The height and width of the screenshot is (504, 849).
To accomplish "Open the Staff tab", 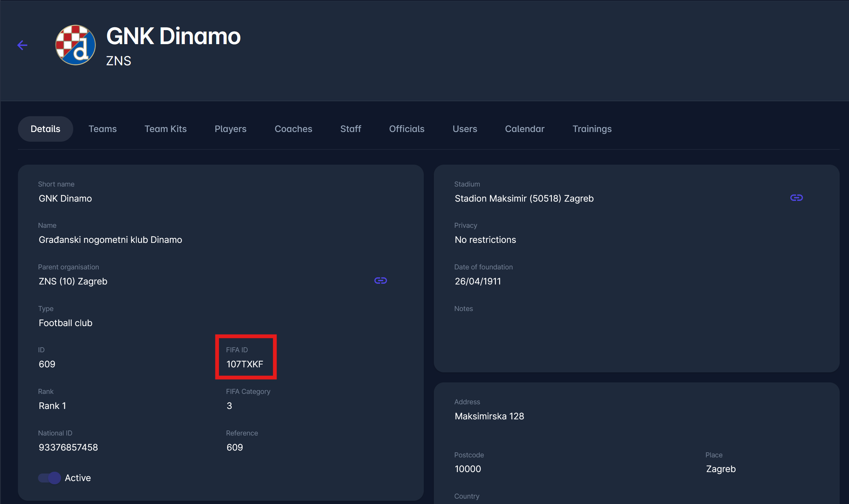I will [351, 129].
